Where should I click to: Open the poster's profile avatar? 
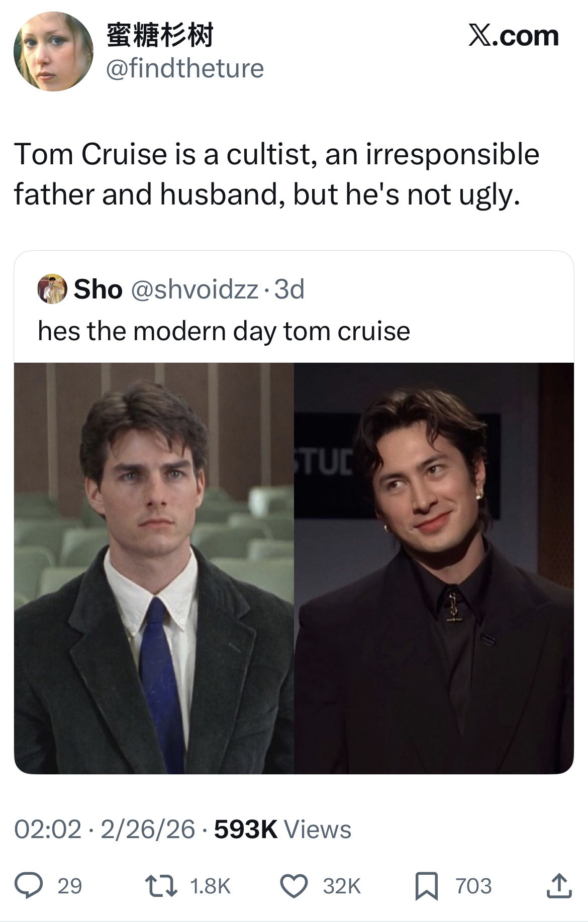pos(53,52)
